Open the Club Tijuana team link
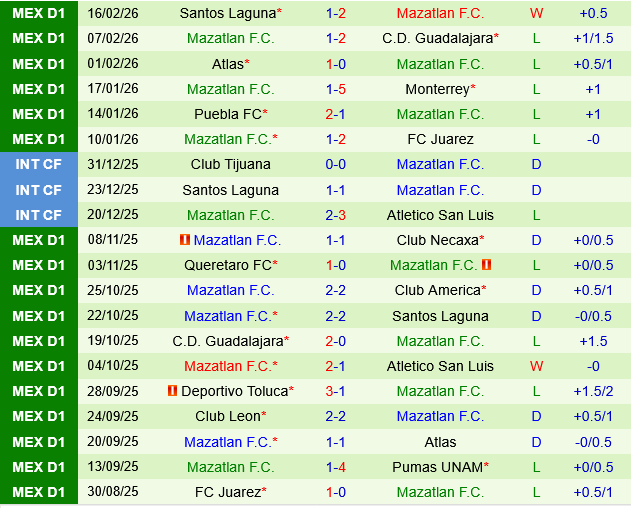The height and width of the screenshot is (508, 631). tap(230, 164)
